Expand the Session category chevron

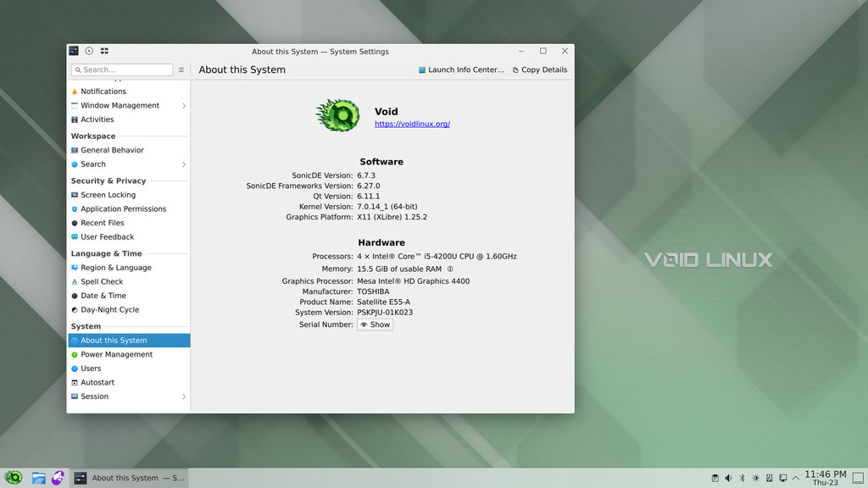[184, 396]
